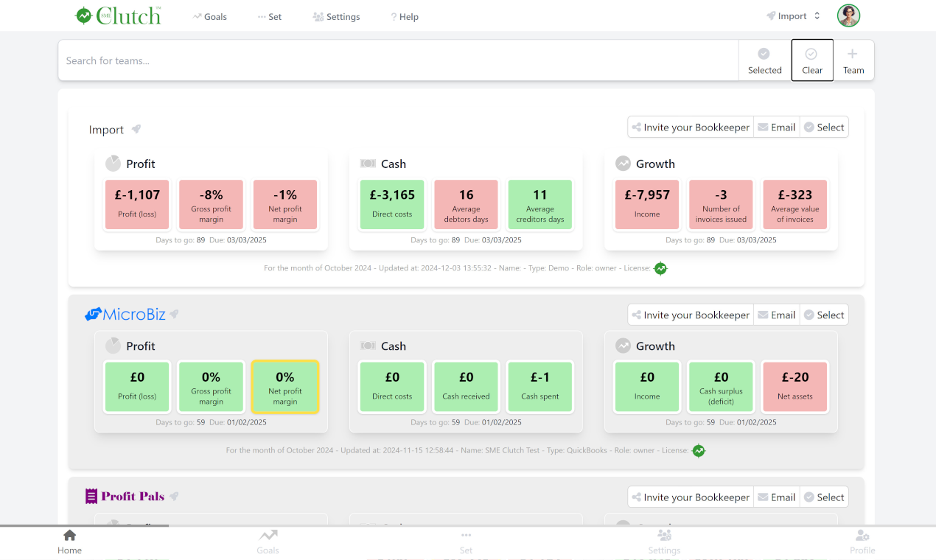936x560 pixels.
Task: Show only Selected teams
Action: tap(764, 60)
